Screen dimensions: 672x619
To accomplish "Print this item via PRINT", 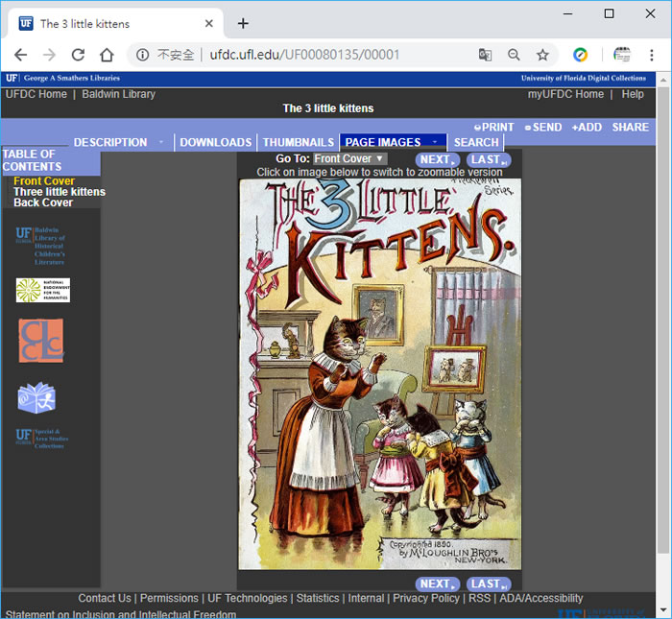I will (x=493, y=128).
